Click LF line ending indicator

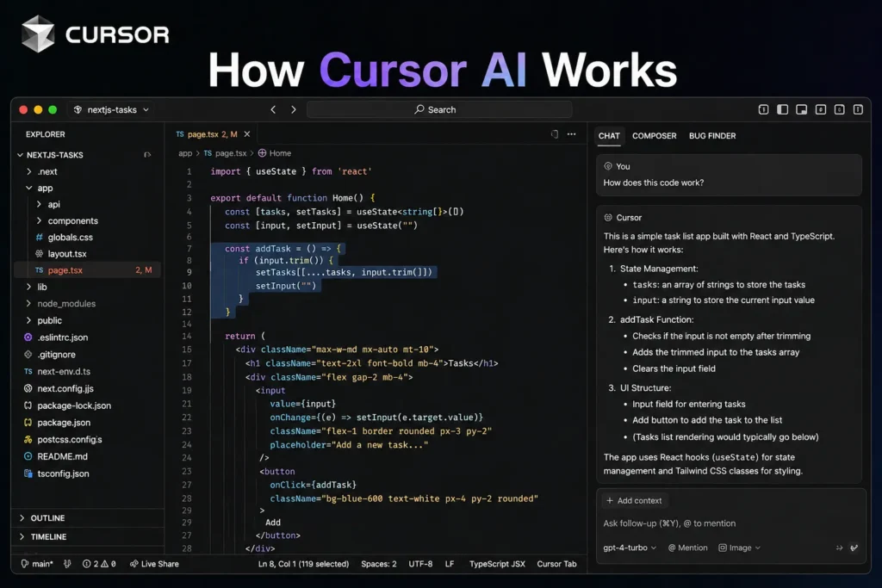[x=450, y=564]
